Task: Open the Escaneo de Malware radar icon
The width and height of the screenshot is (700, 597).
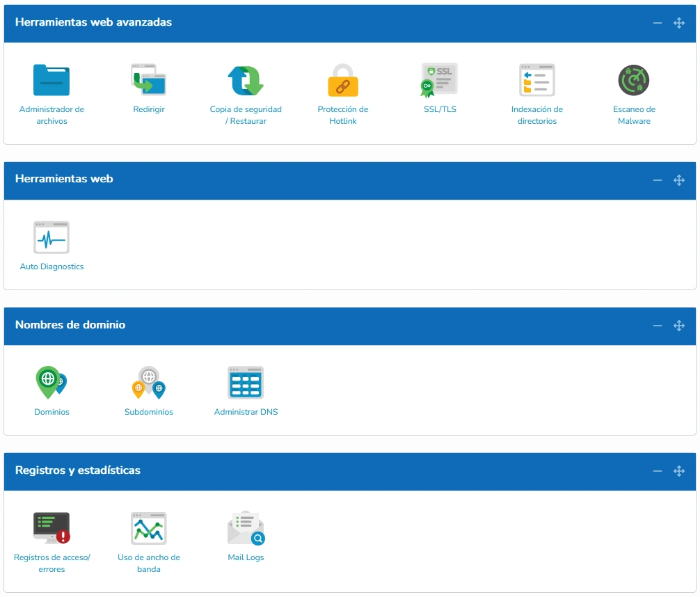Action: pos(634,80)
